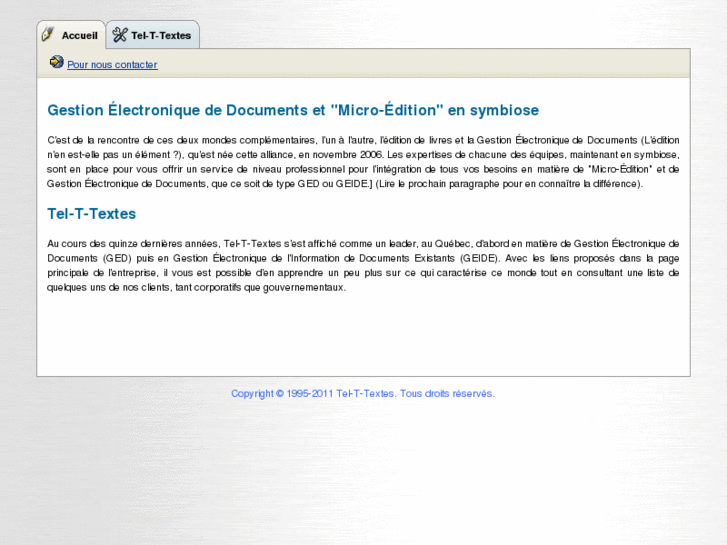Click the paragraph starting 'Au cours des quinze'
The image size is (727, 545).
(x=363, y=265)
